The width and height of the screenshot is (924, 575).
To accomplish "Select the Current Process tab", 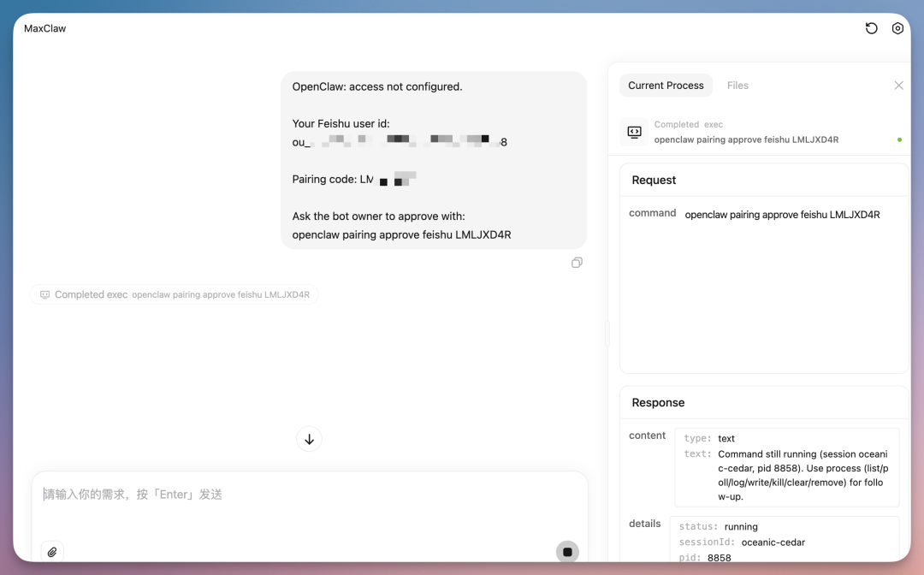I will [x=666, y=86].
